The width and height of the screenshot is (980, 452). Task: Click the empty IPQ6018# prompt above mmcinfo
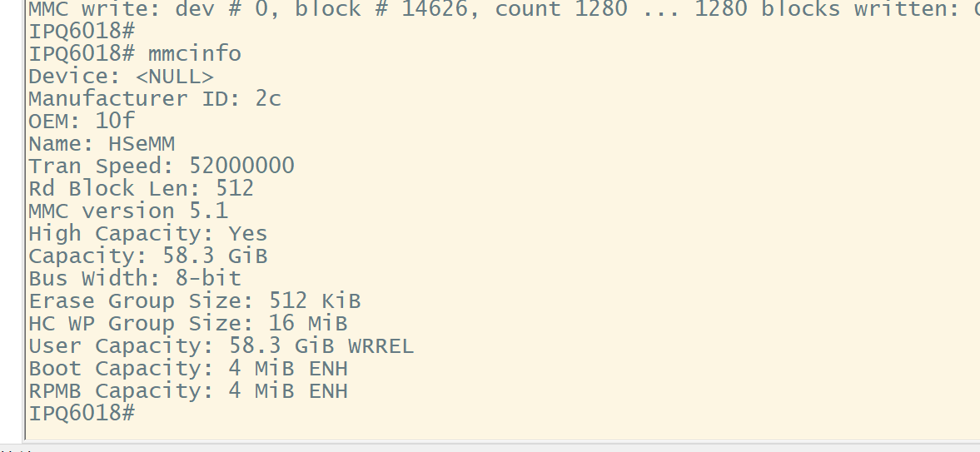(82, 32)
